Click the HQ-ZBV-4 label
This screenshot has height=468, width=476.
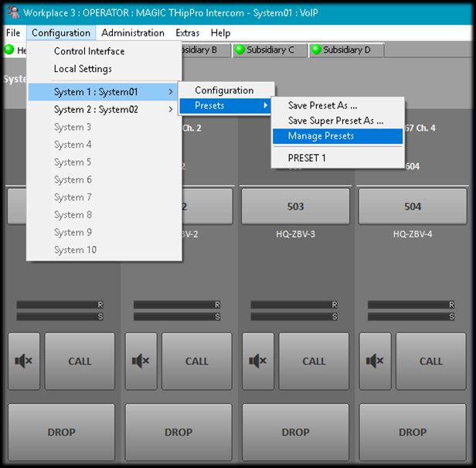(413, 234)
